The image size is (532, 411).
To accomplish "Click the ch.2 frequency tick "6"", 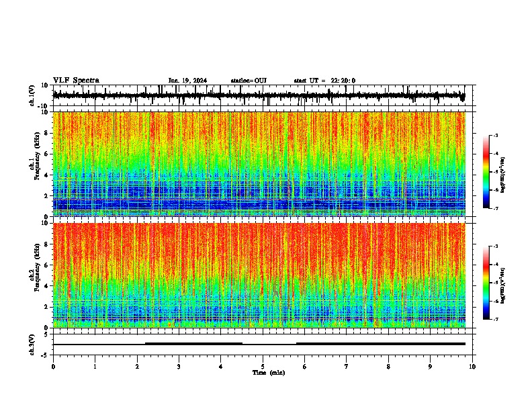I will 46,265.
